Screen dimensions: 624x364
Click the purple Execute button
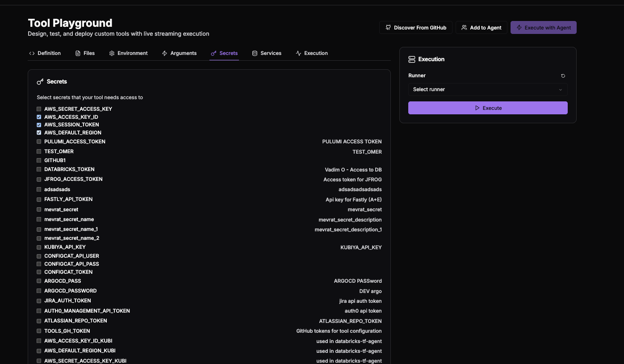488,108
